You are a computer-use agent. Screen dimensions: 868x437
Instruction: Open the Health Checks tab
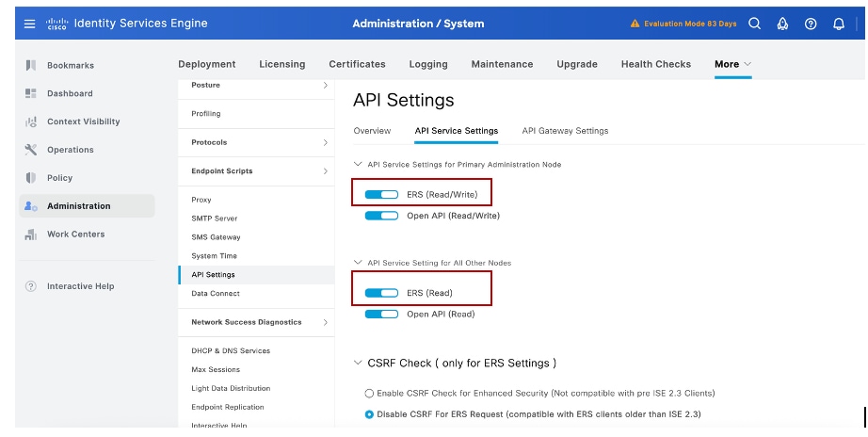(656, 64)
